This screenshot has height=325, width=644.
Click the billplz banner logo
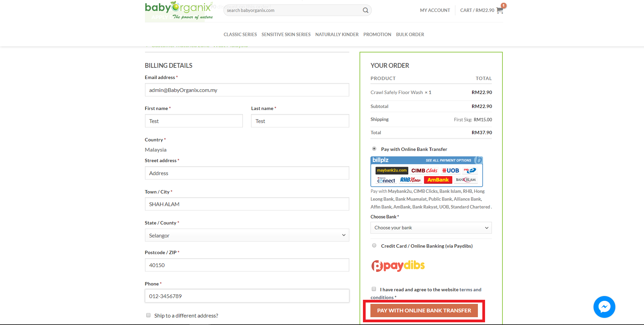[x=380, y=160]
